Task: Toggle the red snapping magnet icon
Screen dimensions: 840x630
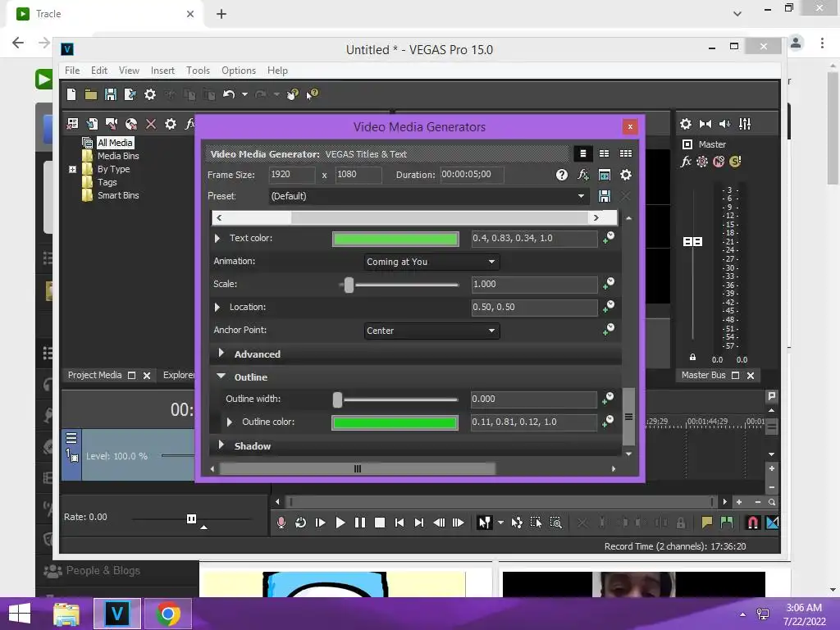Action: click(x=753, y=523)
